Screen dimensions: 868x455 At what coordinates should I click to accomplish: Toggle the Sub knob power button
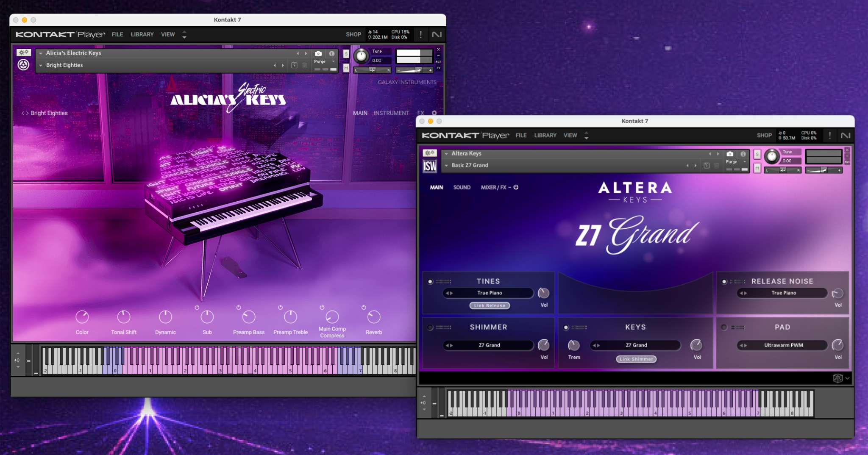pyautogui.click(x=197, y=307)
